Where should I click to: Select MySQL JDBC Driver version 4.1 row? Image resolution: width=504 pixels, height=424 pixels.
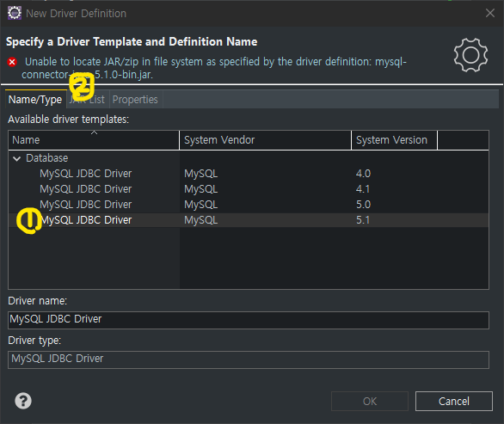coord(249,189)
